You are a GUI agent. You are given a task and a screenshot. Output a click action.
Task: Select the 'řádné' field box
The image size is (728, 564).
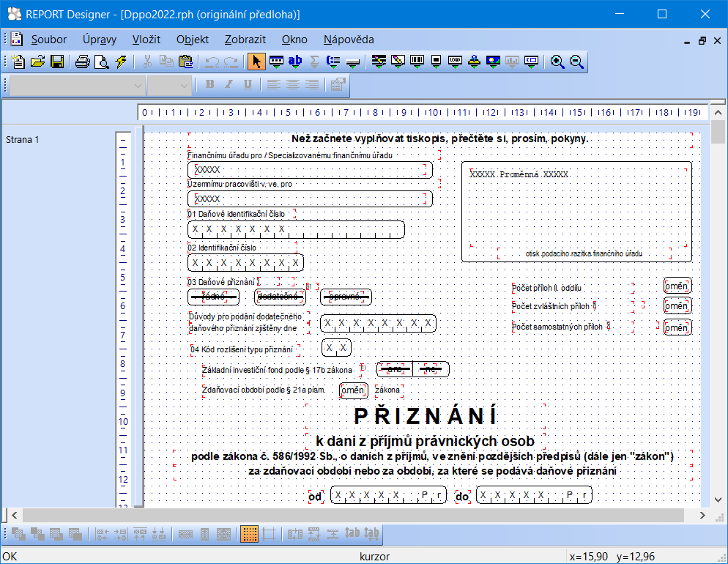coord(214,297)
